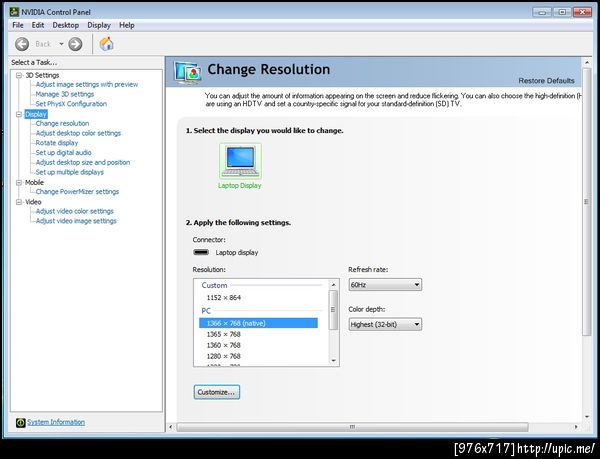Click the Change Resolution header icon
The width and height of the screenshot is (600, 459).
(x=187, y=72)
